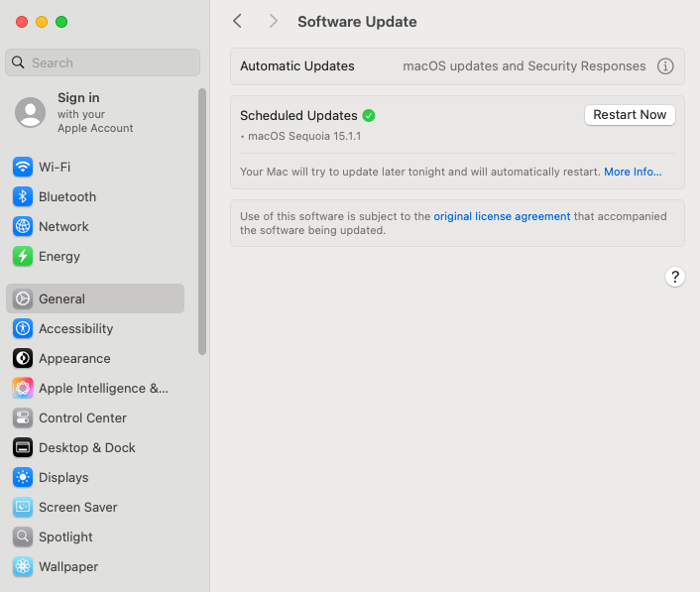The height and width of the screenshot is (592, 700).
Task: Open the Accessibility icon
Action: coord(23,328)
